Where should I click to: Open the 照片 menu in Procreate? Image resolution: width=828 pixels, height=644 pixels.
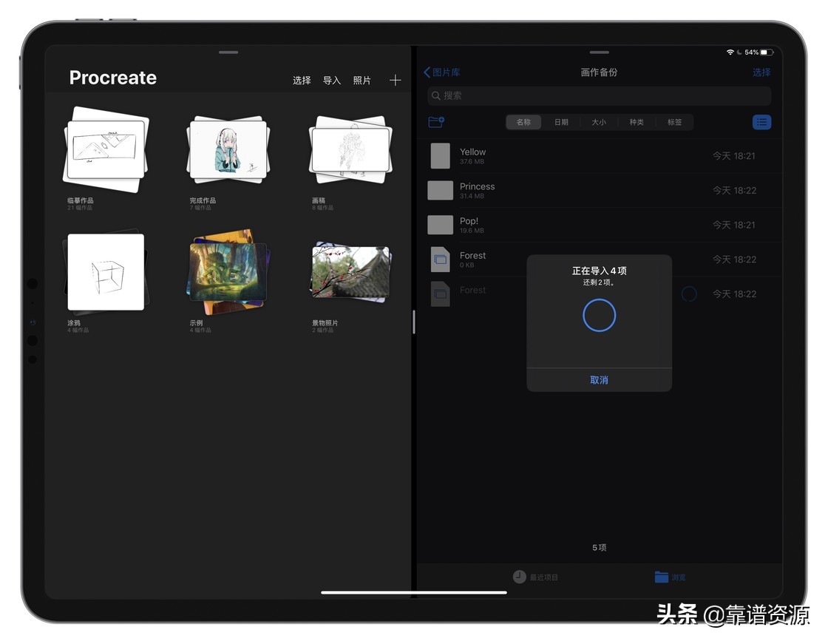(x=362, y=81)
